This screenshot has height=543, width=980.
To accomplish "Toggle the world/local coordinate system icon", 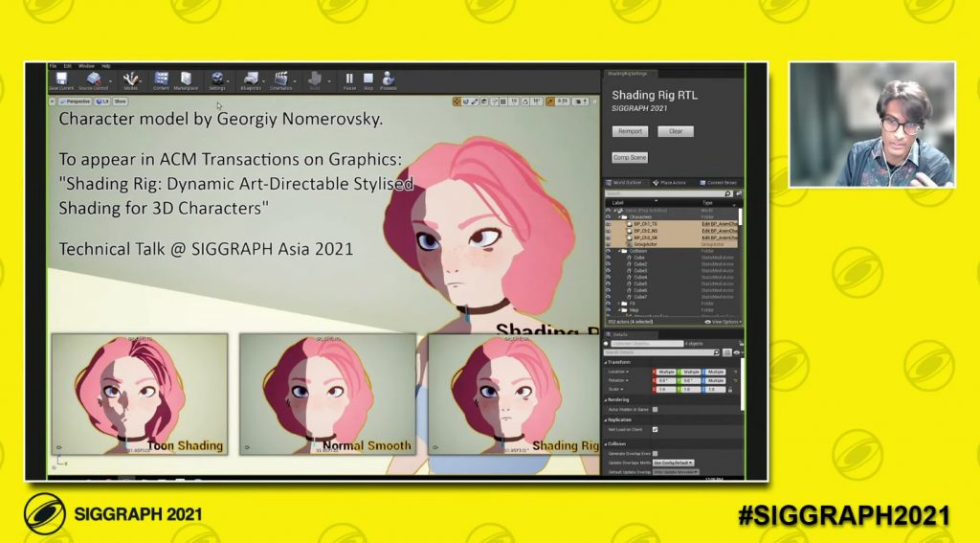I will pyautogui.click(x=484, y=102).
